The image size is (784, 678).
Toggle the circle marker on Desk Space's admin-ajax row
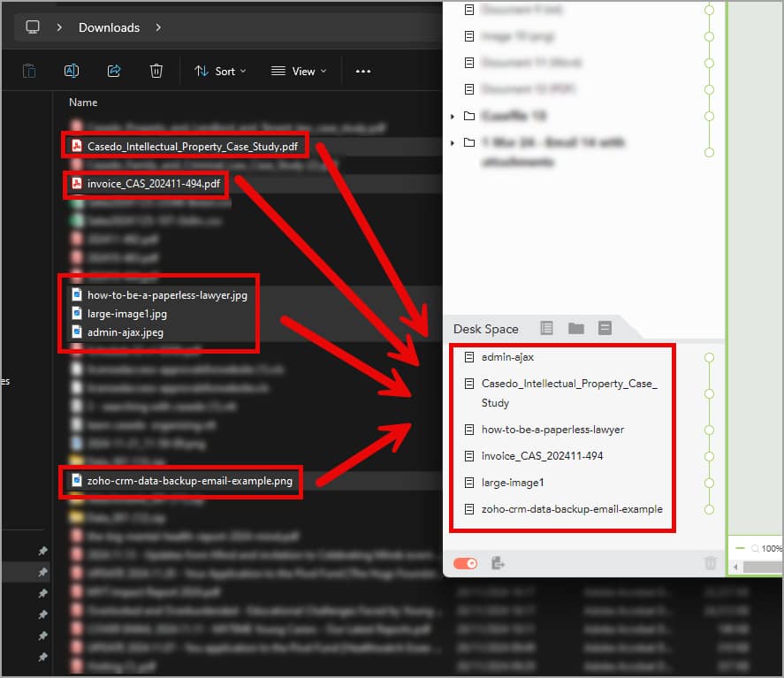(709, 357)
